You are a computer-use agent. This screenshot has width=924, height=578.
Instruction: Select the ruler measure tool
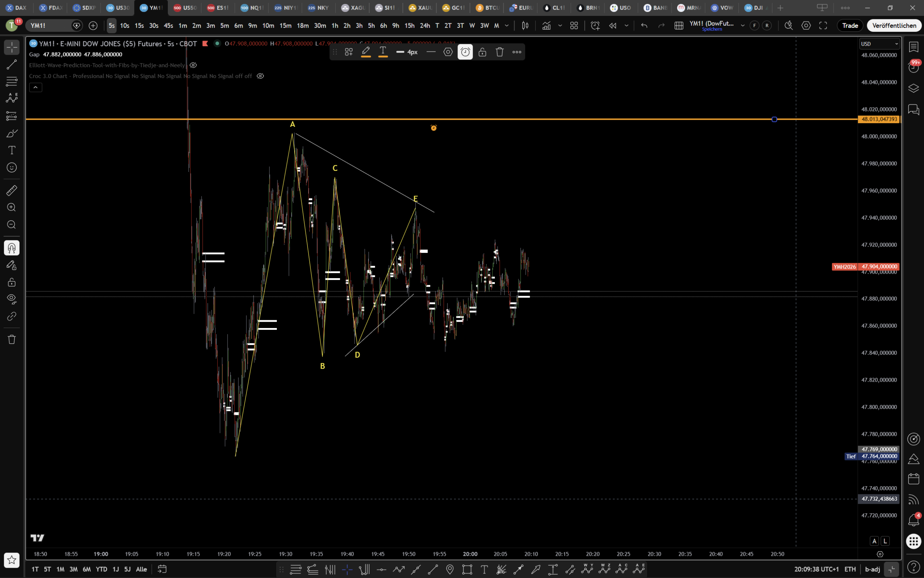[x=11, y=190]
